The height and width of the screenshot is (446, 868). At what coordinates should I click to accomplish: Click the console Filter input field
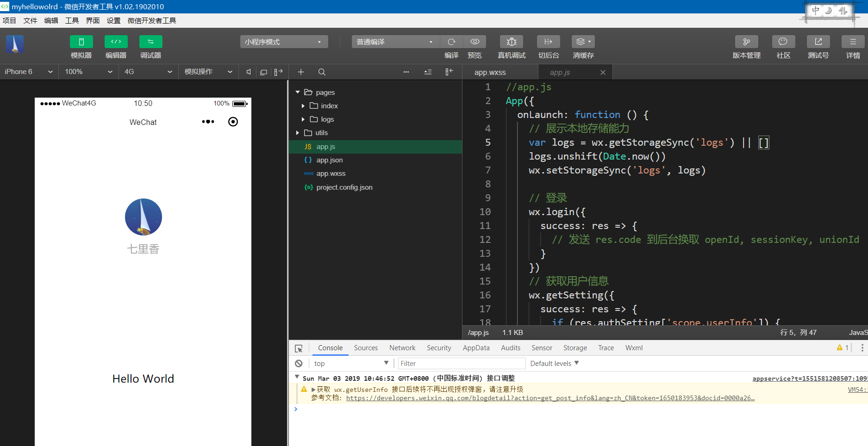462,364
